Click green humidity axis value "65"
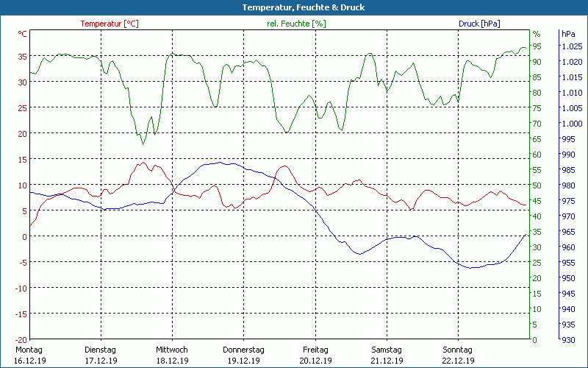Image resolution: width=588 pixels, height=368 pixels. point(537,139)
